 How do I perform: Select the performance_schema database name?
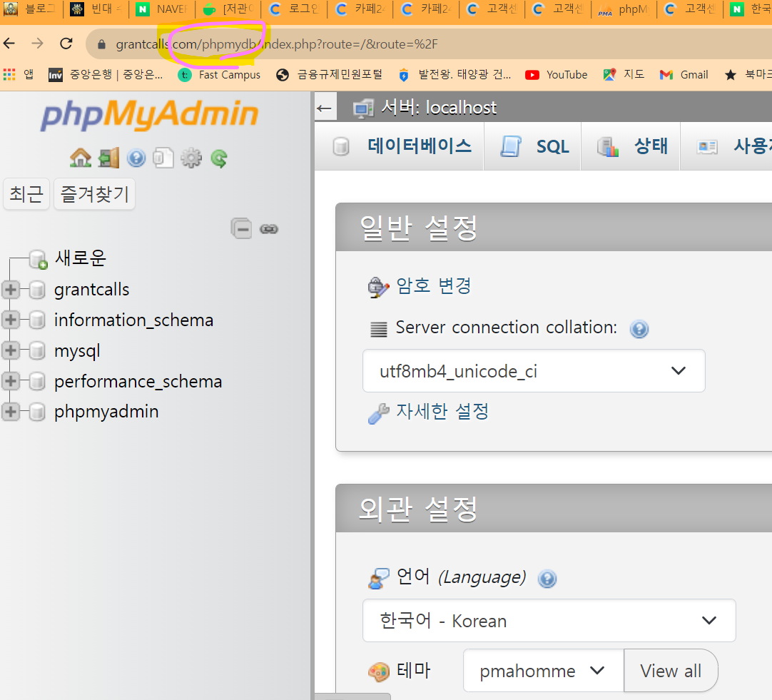138,381
